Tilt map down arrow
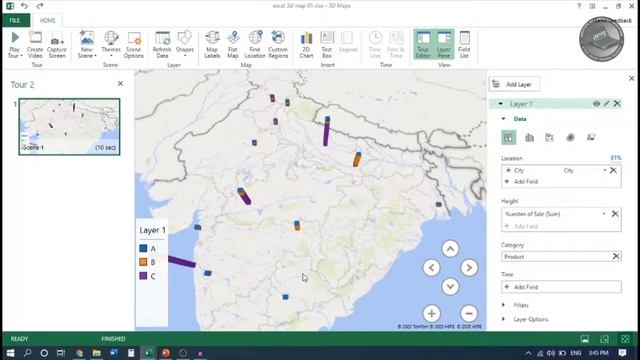The width and height of the screenshot is (640, 360). pyautogui.click(x=450, y=287)
